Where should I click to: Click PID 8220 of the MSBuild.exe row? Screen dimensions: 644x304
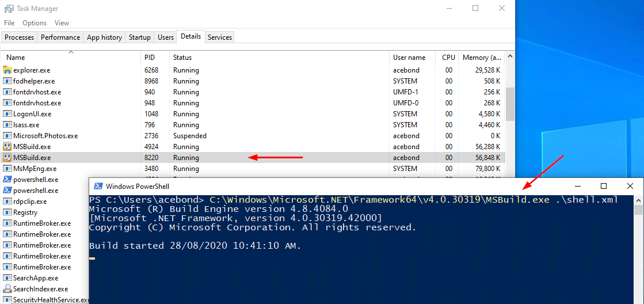151,158
